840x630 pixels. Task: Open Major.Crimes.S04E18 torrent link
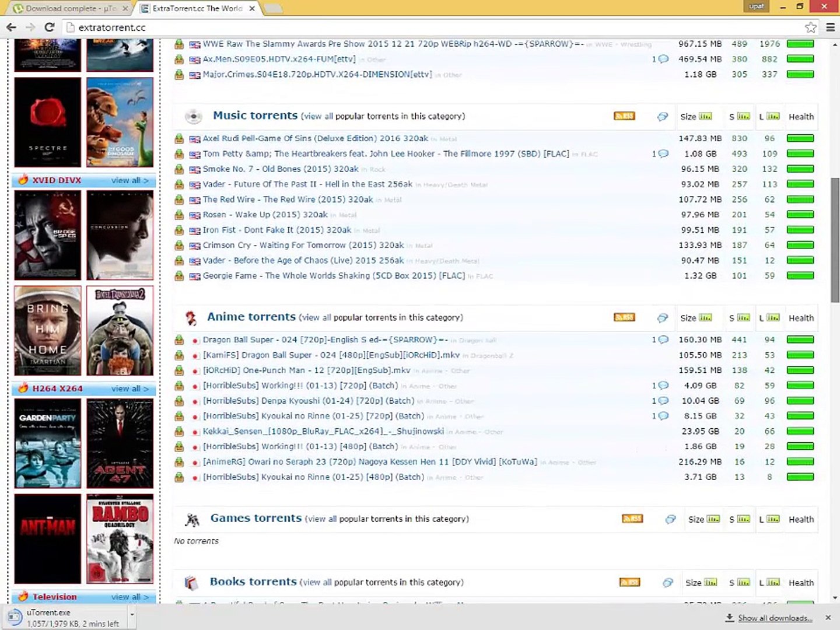317,75
